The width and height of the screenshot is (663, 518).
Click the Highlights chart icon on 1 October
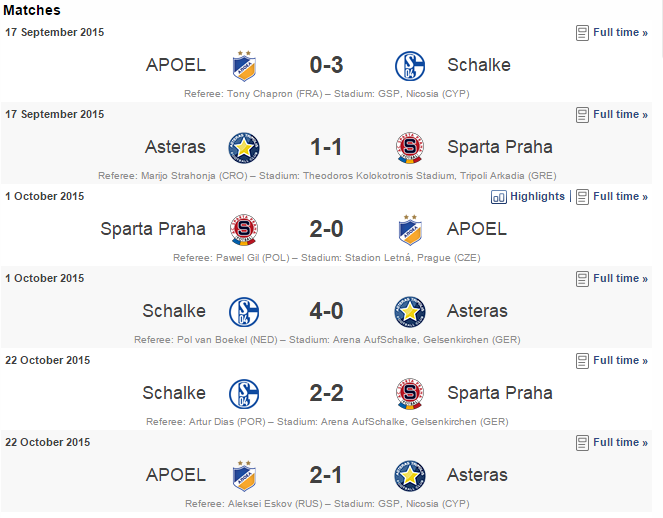pos(499,197)
